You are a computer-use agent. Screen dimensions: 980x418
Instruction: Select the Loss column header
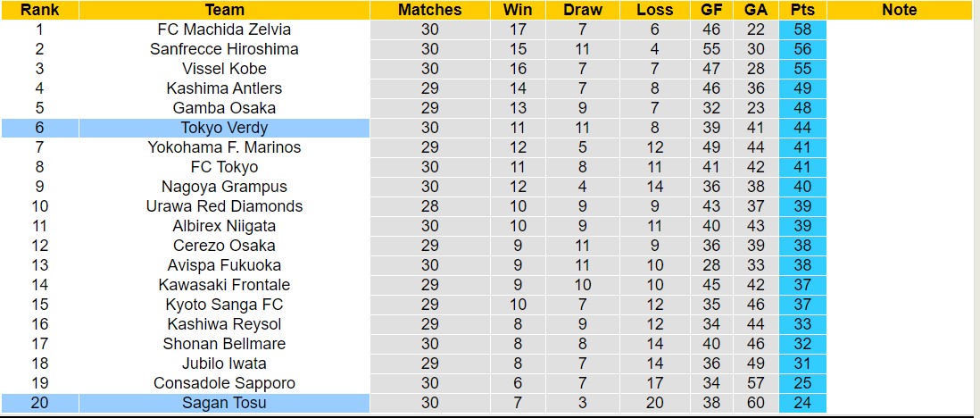pos(655,10)
